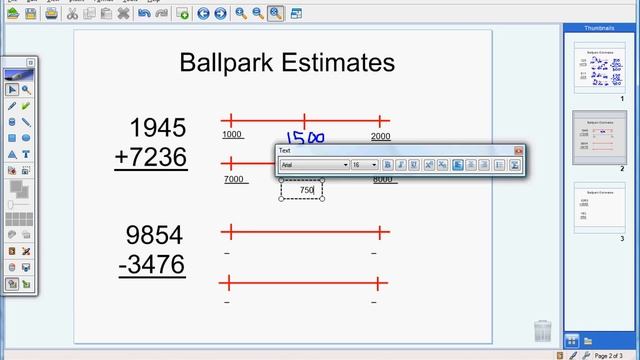Viewport: 640px width, 360px height.
Task: Select the Triangle shape tool
Action: point(12,154)
